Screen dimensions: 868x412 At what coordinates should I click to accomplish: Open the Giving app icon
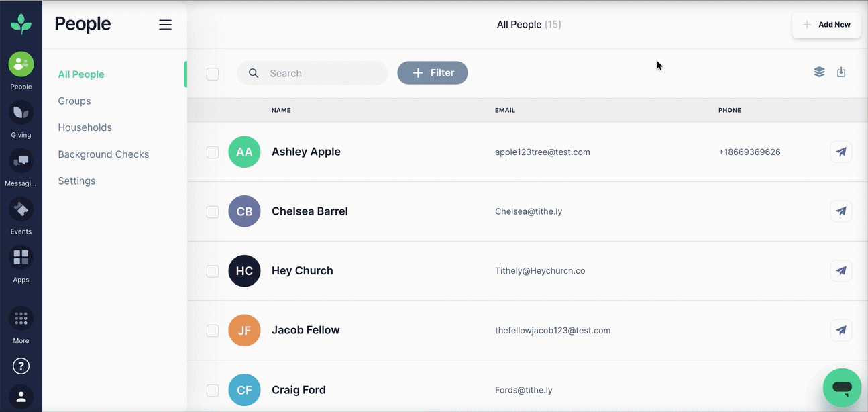pyautogui.click(x=21, y=113)
